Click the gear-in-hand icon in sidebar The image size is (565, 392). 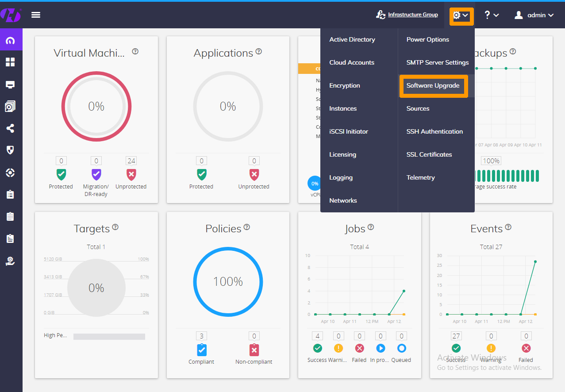click(x=10, y=261)
